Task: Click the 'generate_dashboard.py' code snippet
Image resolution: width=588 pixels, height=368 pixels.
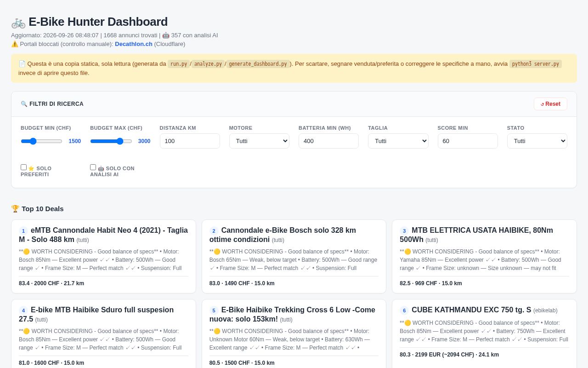Action: click(258, 64)
